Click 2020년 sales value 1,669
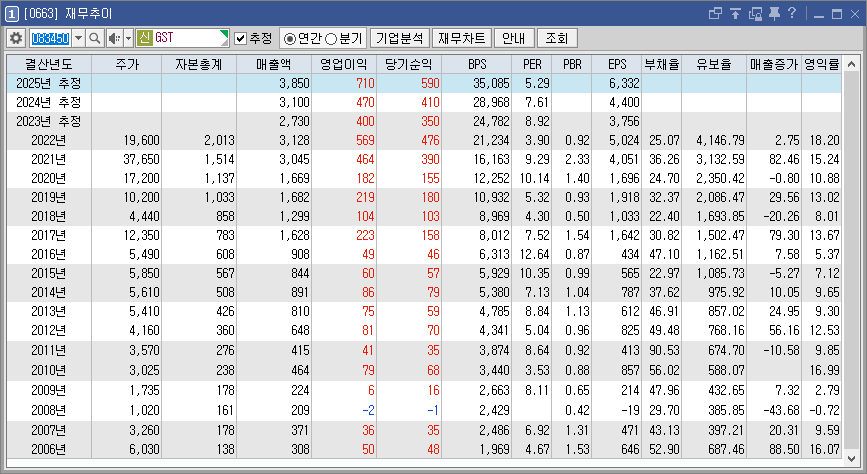Viewport: 867px width, 474px height. coord(295,178)
